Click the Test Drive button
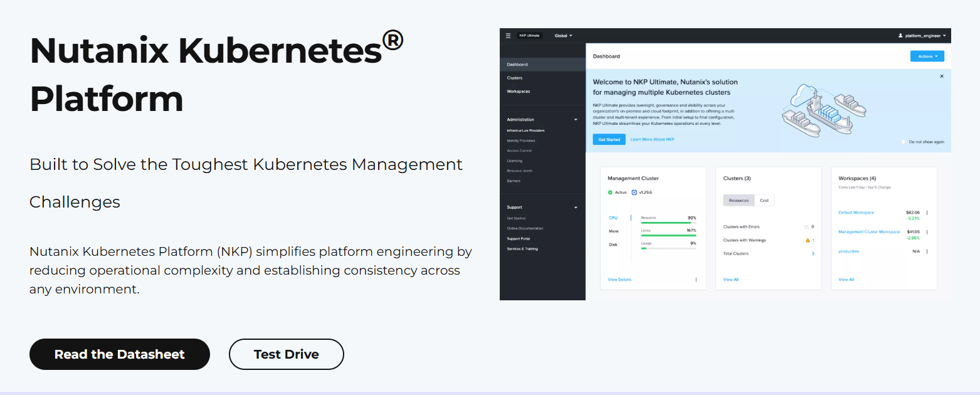 [x=287, y=354]
